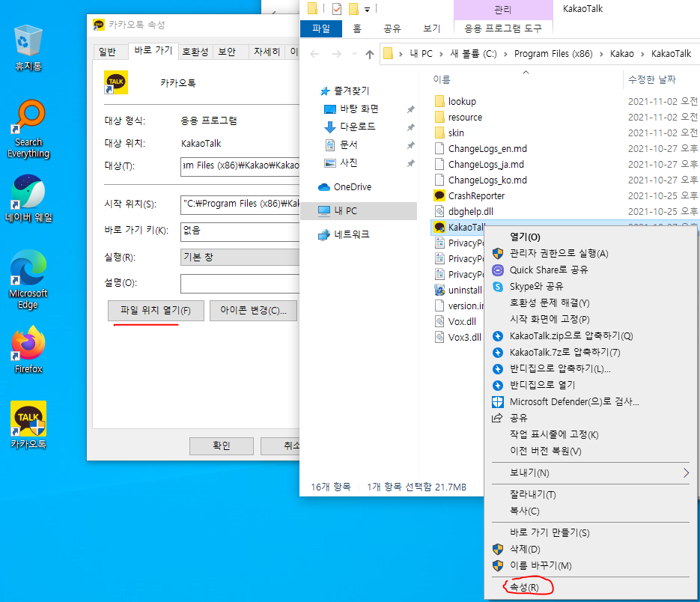This screenshot has width=700, height=602.
Task: Click 확인 button in properties dialog
Action: tap(222, 446)
